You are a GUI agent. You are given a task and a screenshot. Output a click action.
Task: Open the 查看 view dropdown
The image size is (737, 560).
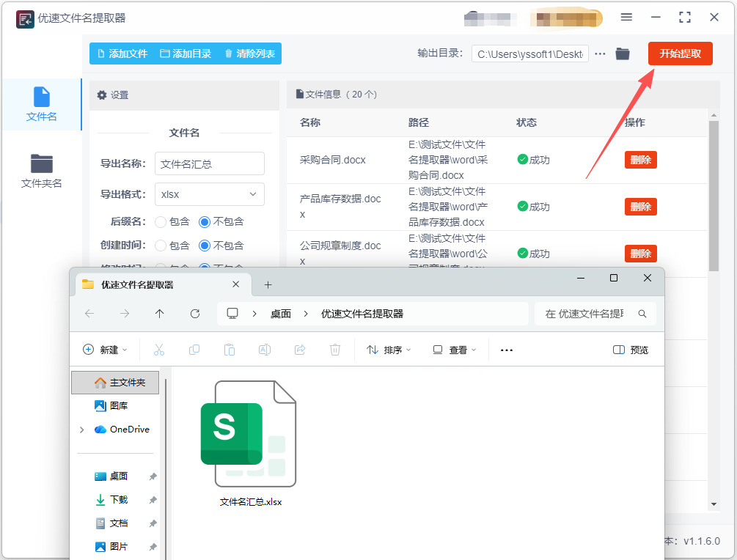tap(455, 350)
